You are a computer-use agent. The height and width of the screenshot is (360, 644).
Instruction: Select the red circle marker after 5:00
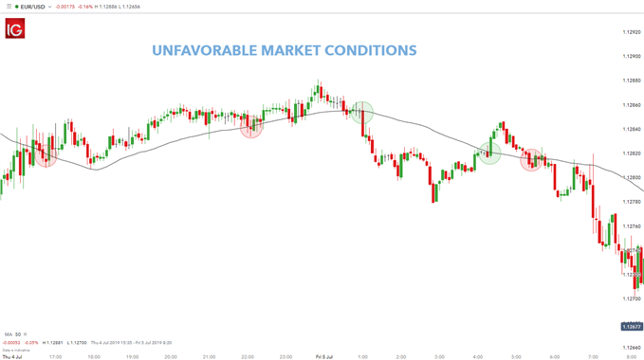531,160
